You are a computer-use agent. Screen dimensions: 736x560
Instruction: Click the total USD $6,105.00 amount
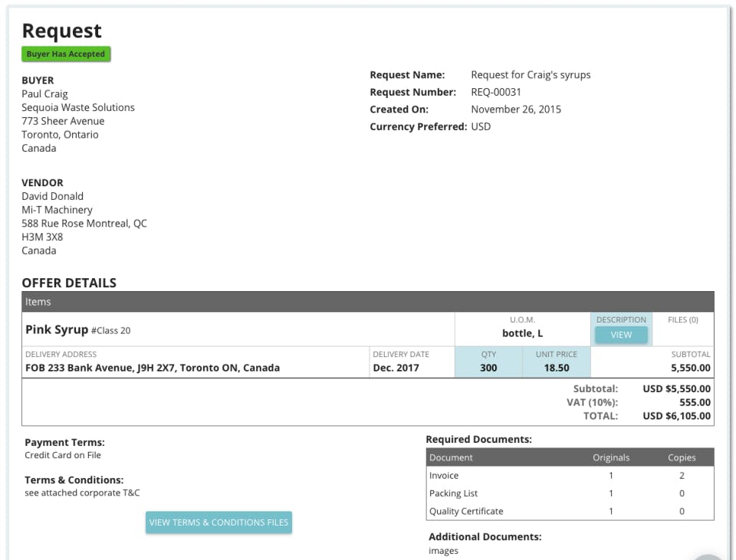pos(676,416)
